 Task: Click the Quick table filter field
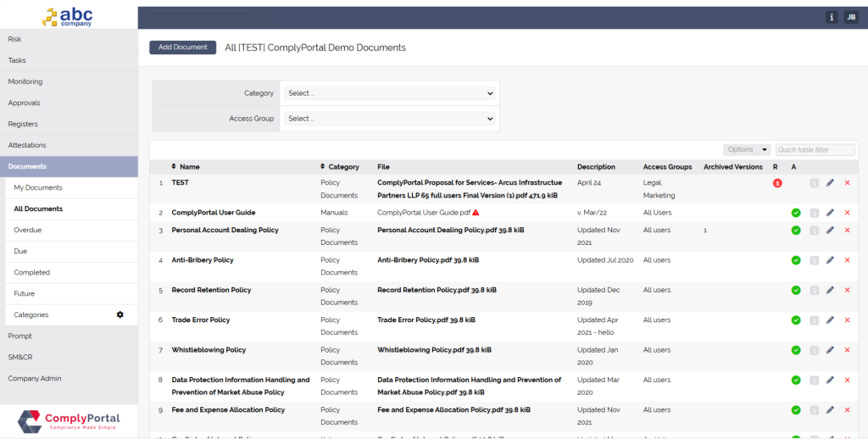coord(815,150)
